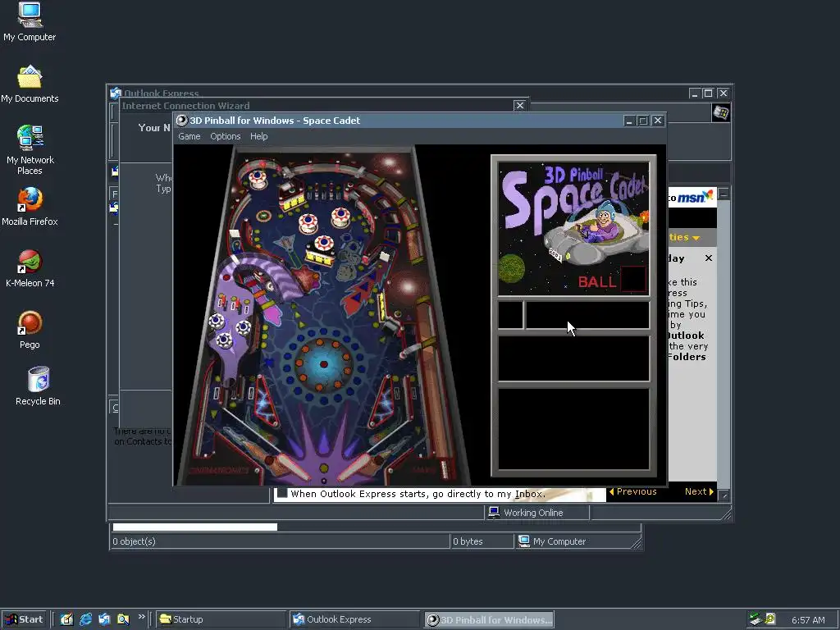Launch Pego from the desktop

point(30,330)
